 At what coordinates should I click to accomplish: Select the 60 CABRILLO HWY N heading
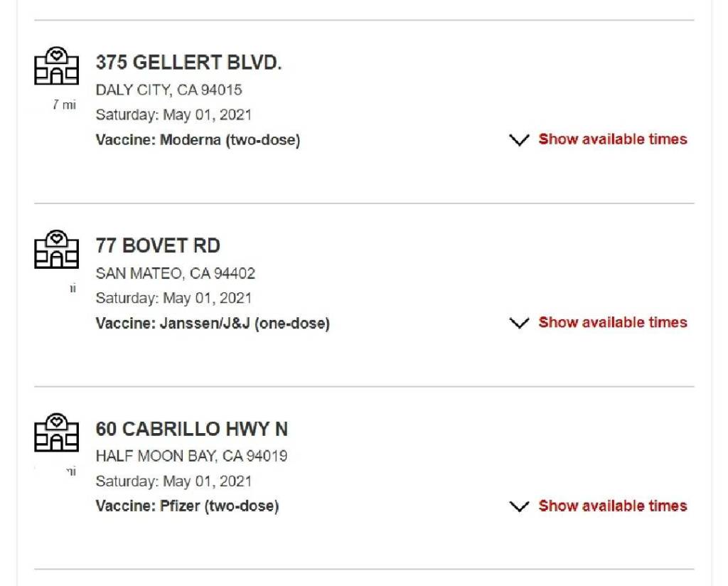pyautogui.click(x=191, y=430)
